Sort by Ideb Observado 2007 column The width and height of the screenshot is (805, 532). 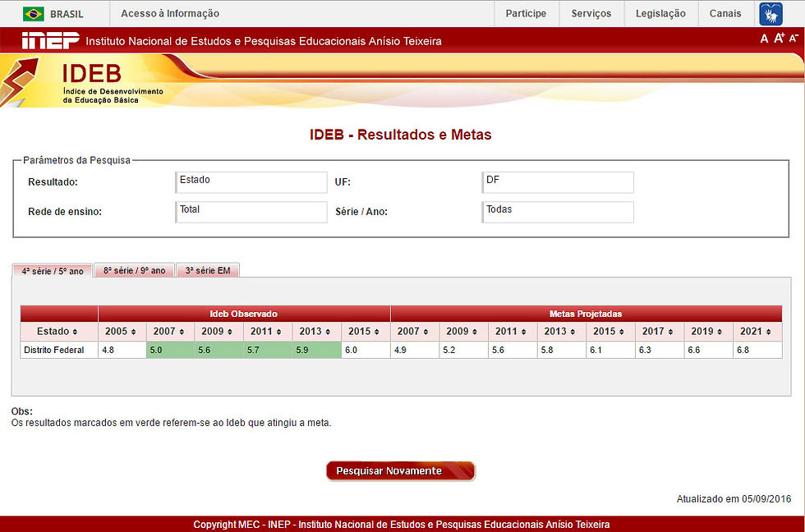[x=170, y=332]
